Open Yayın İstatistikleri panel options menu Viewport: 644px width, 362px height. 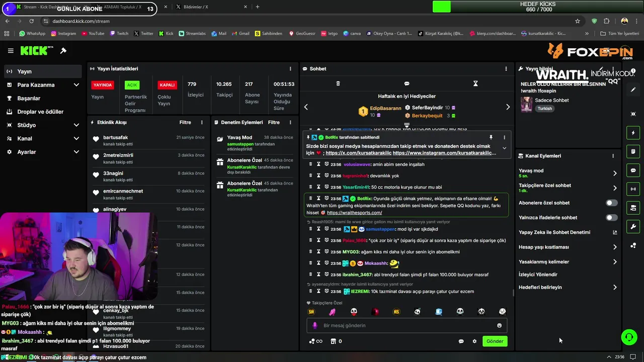[x=290, y=69]
